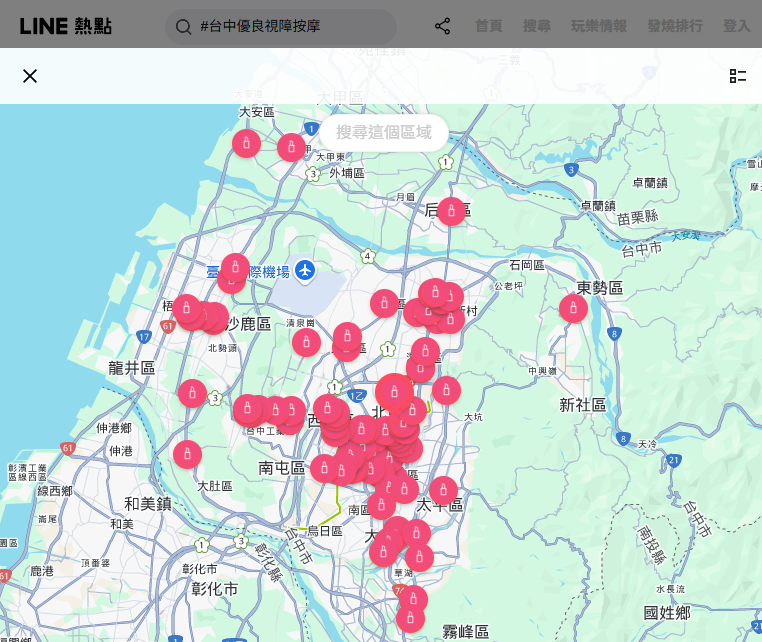Image resolution: width=762 pixels, height=642 pixels.
Task: Click the 搜尋這個區域 button
Action: [384, 133]
